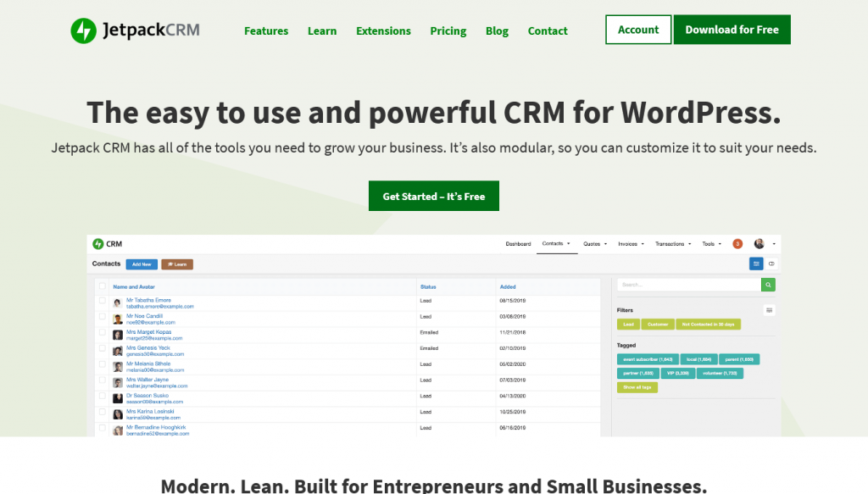This screenshot has height=494, width=868.
Task: Click into the contacts Search field
Action: pyautogui.click(x=689, y=285)
